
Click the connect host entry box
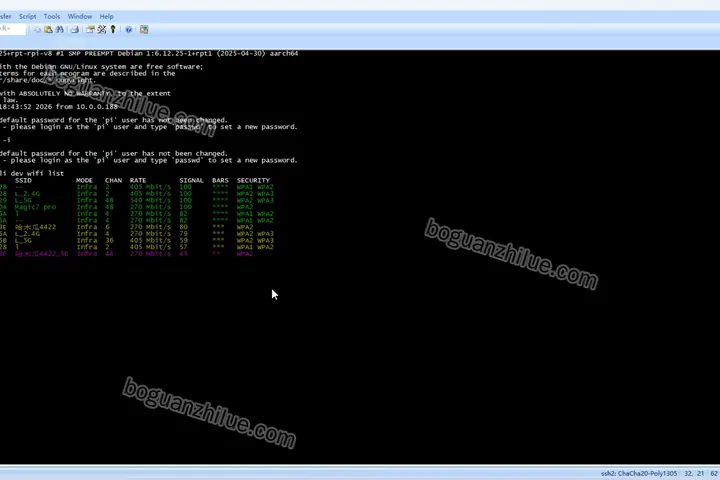[x=12, y=29]
